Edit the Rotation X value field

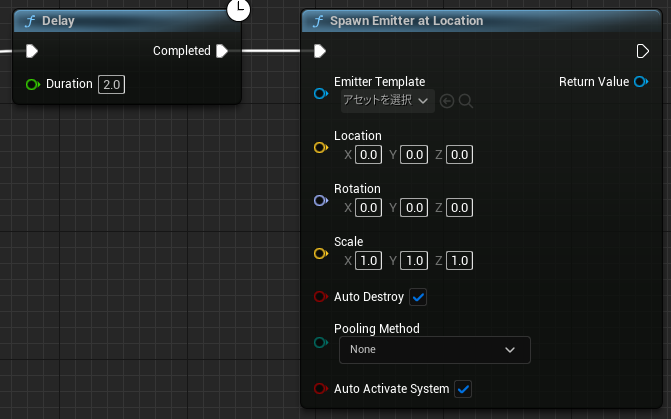(x=368, y=208)
